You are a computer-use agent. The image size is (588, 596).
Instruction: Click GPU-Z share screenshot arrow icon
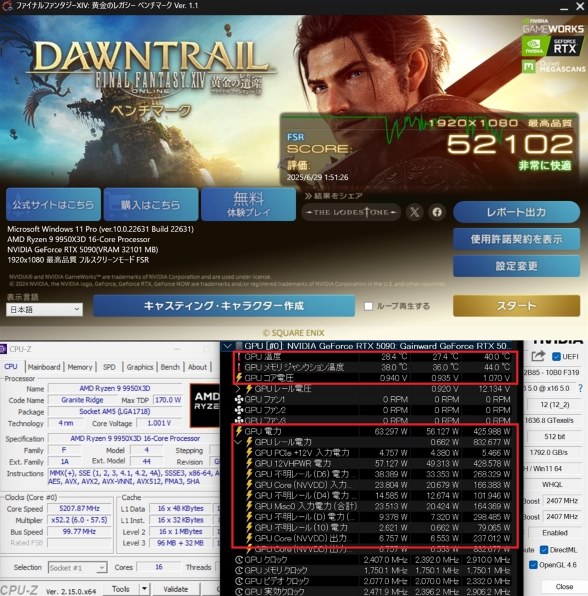tap(538, 356)
